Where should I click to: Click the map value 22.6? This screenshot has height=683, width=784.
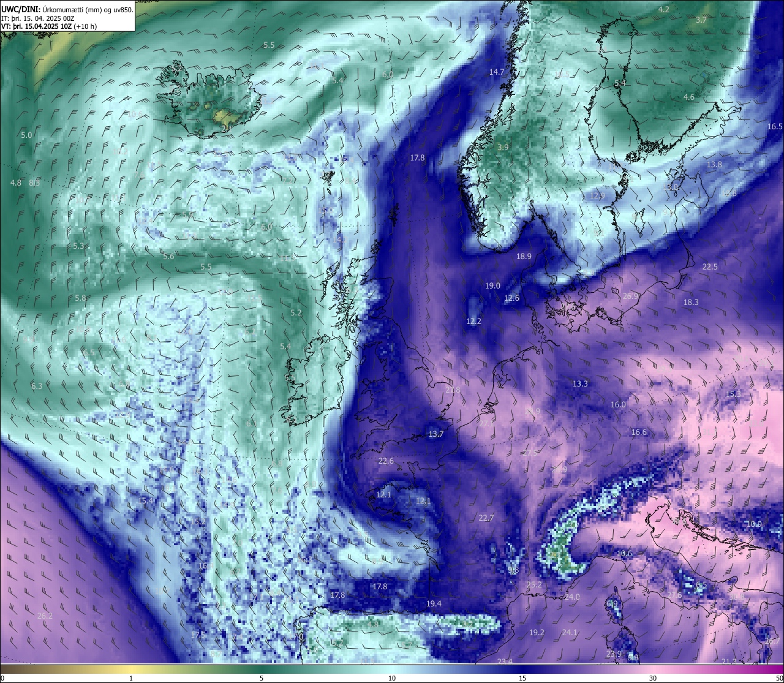pyautogui.click(x=386, y=461)
